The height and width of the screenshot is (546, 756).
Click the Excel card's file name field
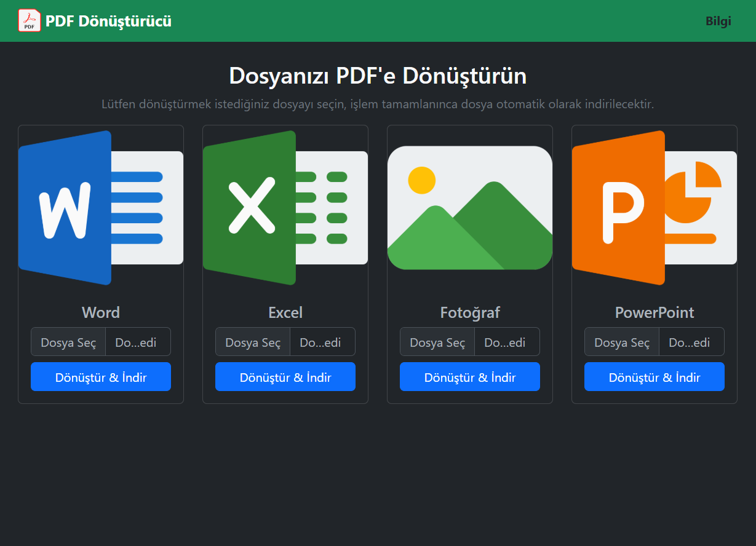coord(322,342)
